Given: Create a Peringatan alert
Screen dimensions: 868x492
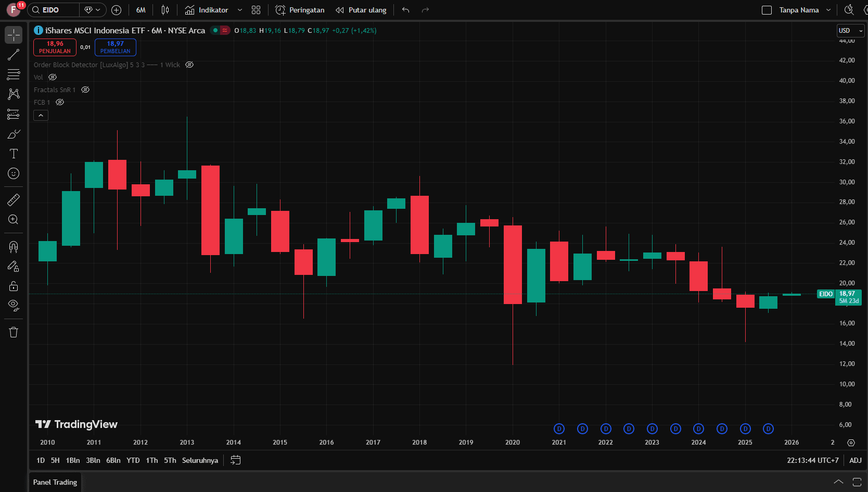Looking at the screenshot, I should (x=300, y=10).
